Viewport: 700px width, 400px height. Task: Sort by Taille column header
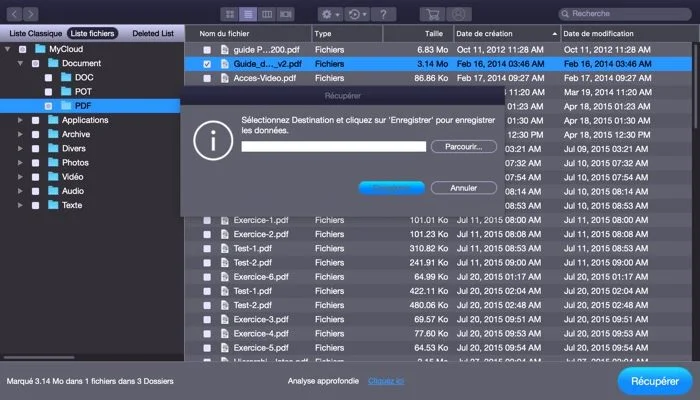pos(418,33)
